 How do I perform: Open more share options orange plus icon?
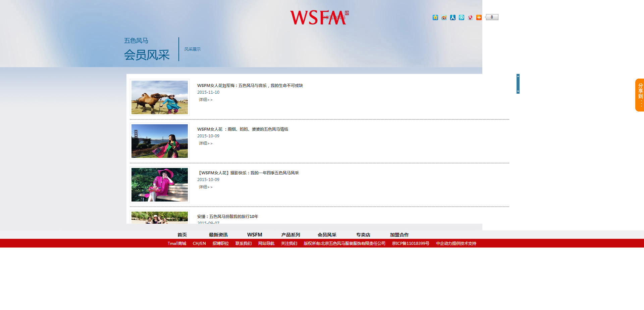(x=479, y=17)
